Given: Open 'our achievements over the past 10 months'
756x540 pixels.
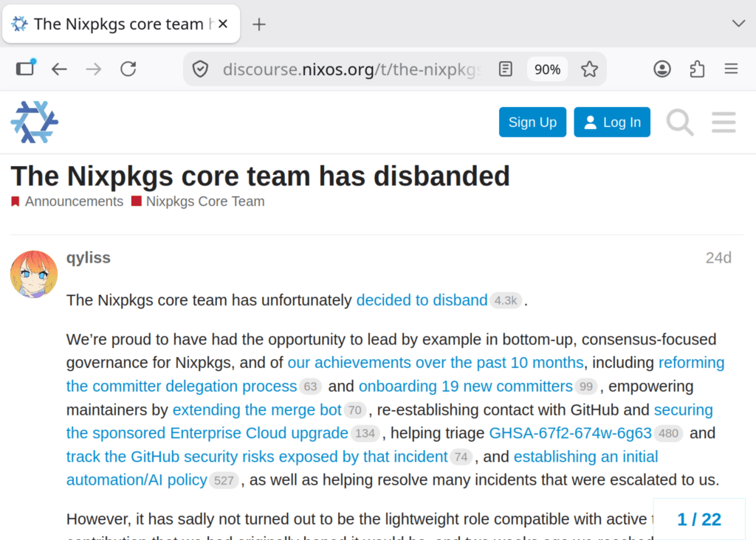Looking at the screenshot, I should coord(436,362).
